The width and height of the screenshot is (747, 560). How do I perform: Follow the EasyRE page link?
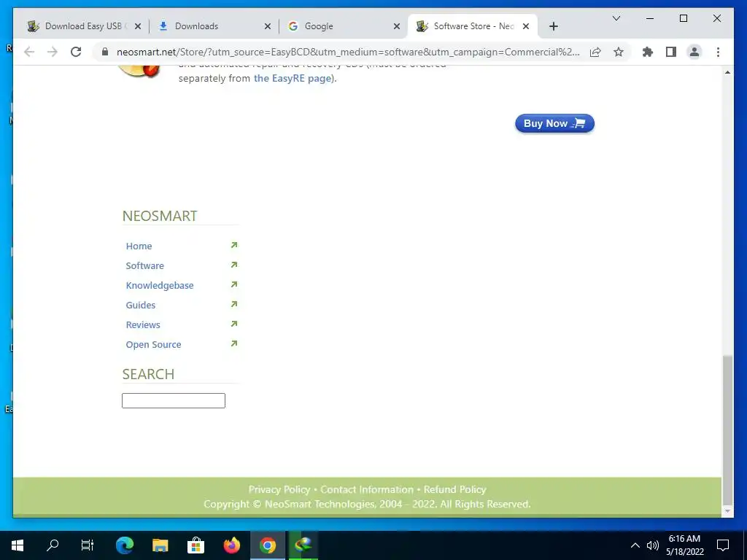pyautogui.click(x=293, y=78)
